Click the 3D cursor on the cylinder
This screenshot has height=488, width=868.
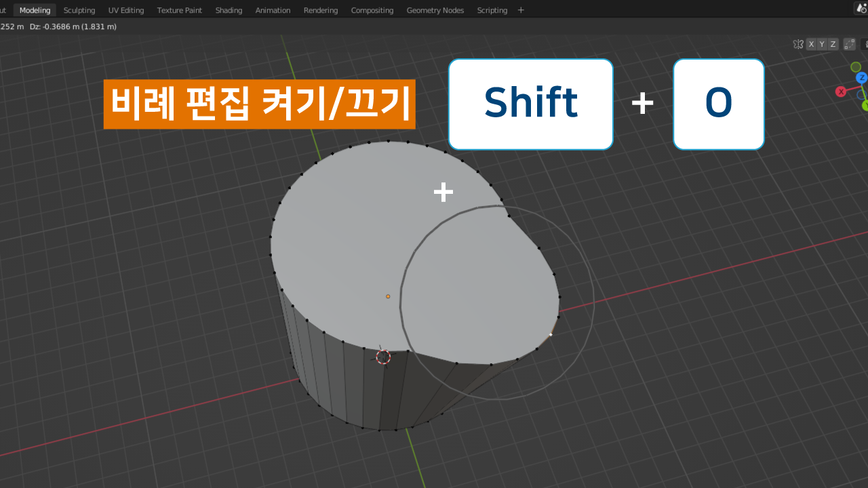(x=383, y=357)
